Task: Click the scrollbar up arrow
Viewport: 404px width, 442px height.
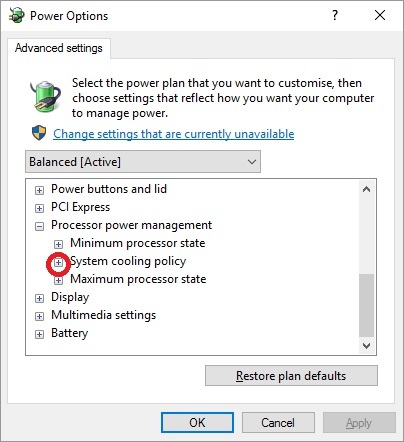Action: [x=367, y=189]
